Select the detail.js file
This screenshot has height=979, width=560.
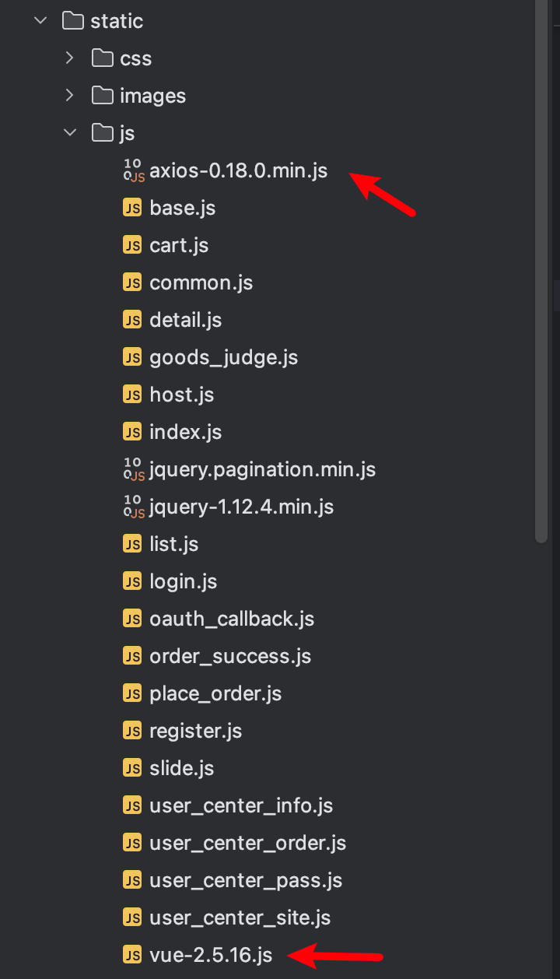185,320
